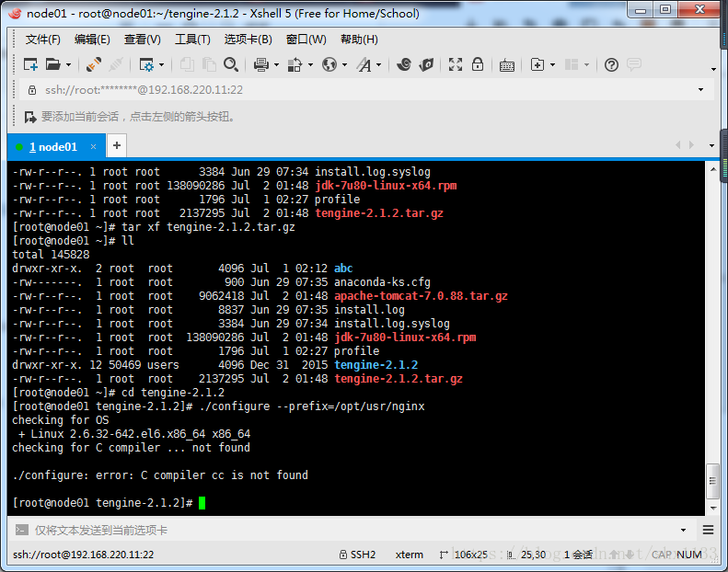The width and height of the screenshot is (728, 572).
Task: Click the speech bubble feedback icon
Action: (x=634, y=64)
